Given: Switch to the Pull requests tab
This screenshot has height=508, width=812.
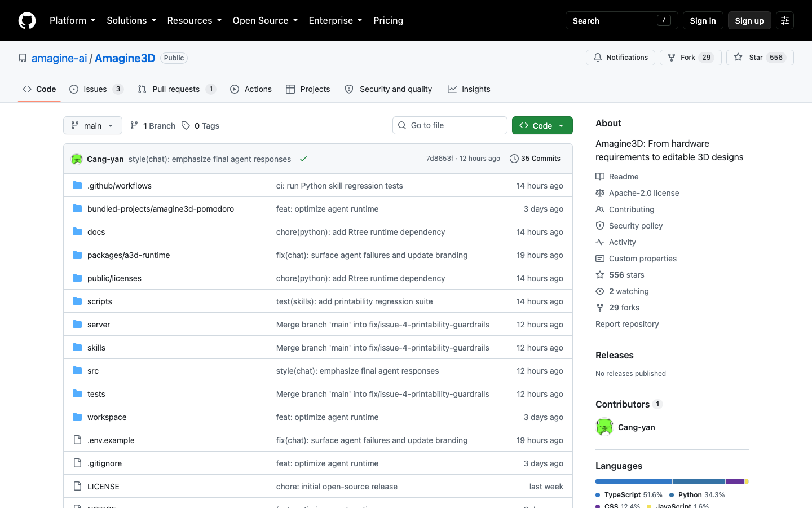Looking at the screenshot, I should [x=176, y=89].
